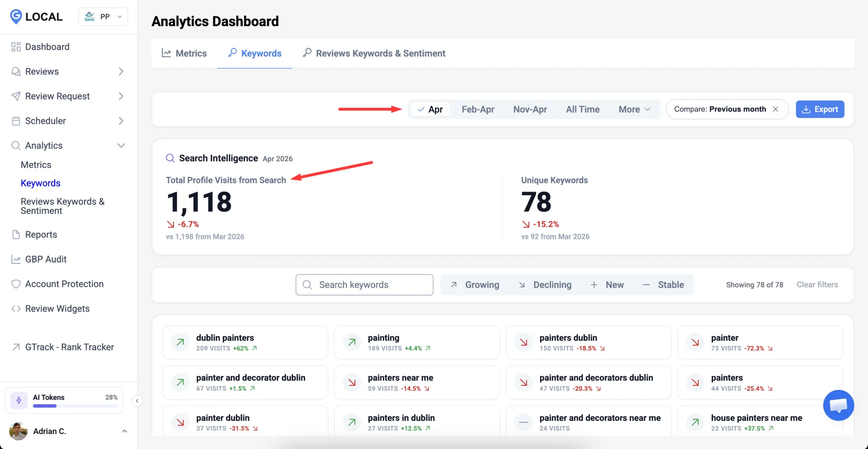
Task: Select the Apr date range
Action: [430, 109]
